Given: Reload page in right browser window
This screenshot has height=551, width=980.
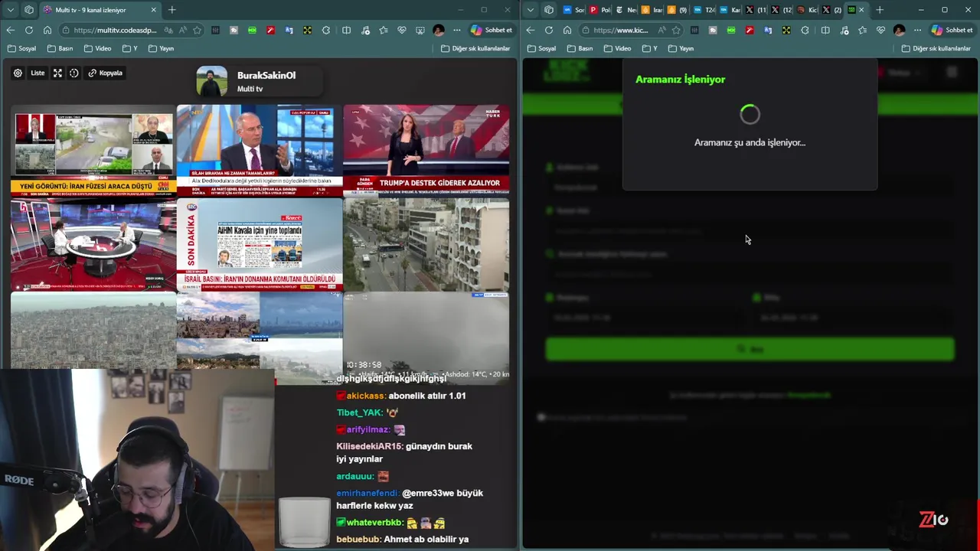Looking at the screenshot, I should tap(549, 30).
